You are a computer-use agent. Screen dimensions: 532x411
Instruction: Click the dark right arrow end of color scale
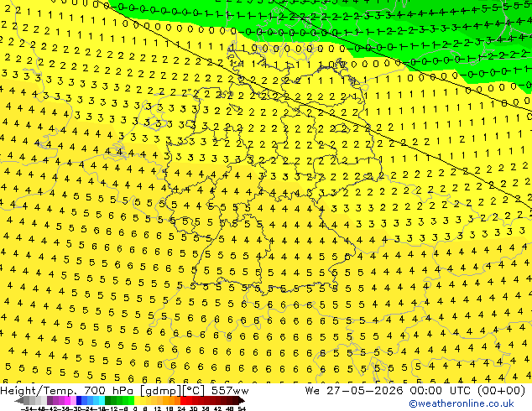point(241,401)
